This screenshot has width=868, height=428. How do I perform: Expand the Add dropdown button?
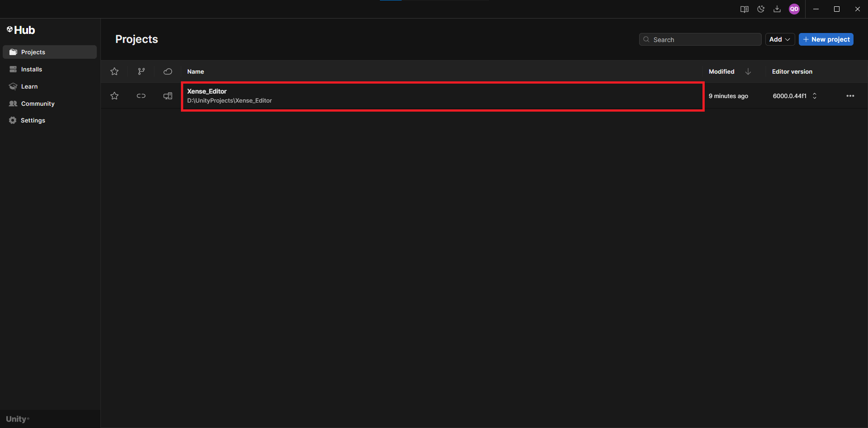(779, 39)
